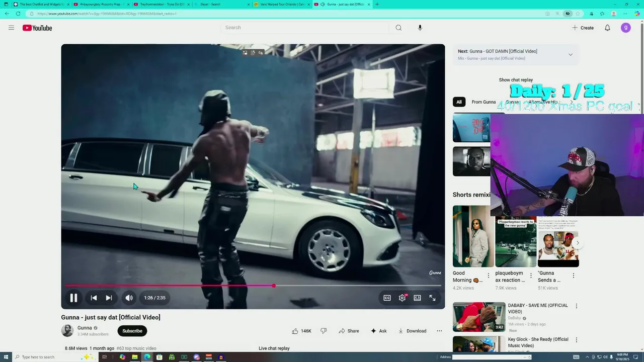Select the All filter chip
Viewport: 644px width, 362px height.
(x=459, y=102)
